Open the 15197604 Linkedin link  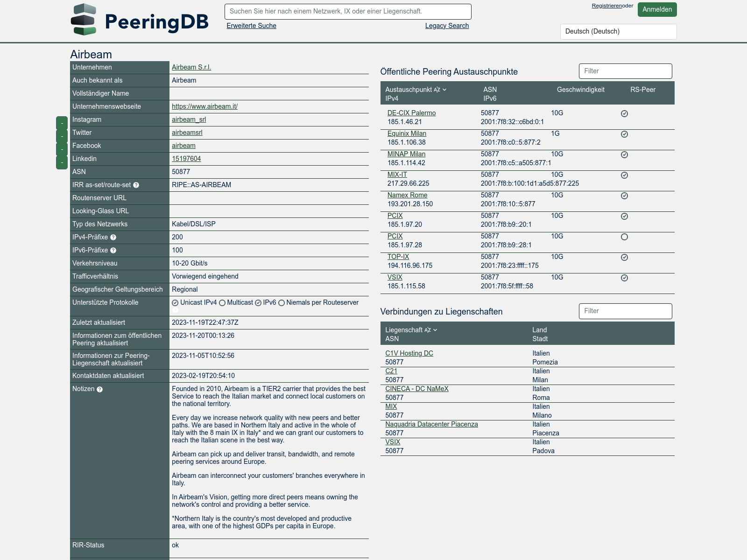[x=186, y=159]
